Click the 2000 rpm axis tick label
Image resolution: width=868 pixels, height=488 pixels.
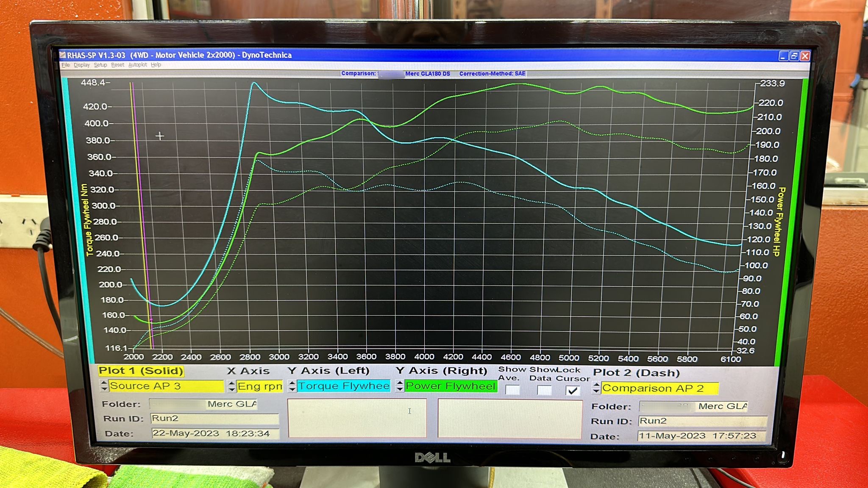tap(134, 357)
